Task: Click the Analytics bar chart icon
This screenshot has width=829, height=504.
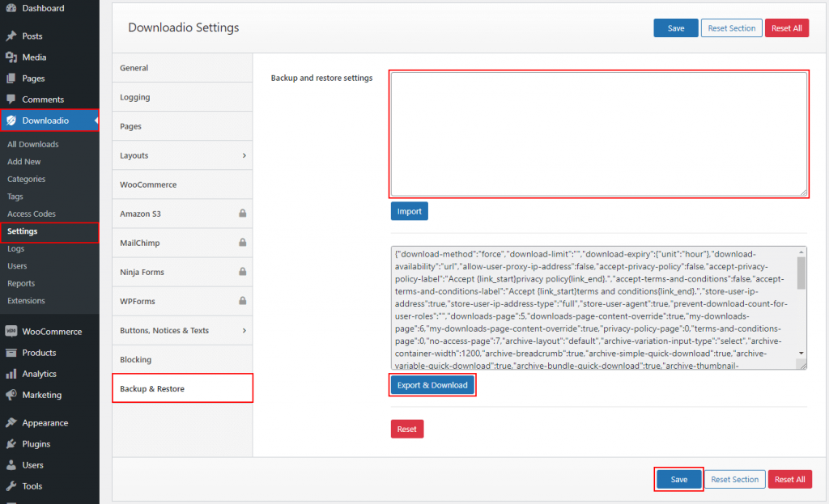Action: [x=11, y=374]
